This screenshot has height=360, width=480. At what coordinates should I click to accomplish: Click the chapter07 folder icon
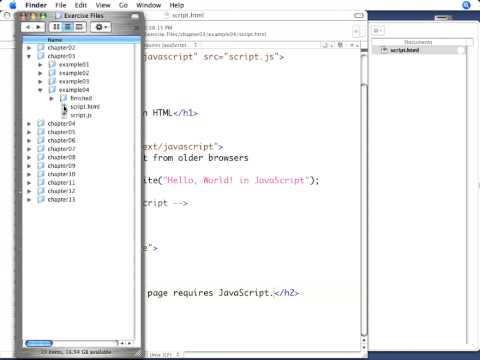[x=41, y=149]
